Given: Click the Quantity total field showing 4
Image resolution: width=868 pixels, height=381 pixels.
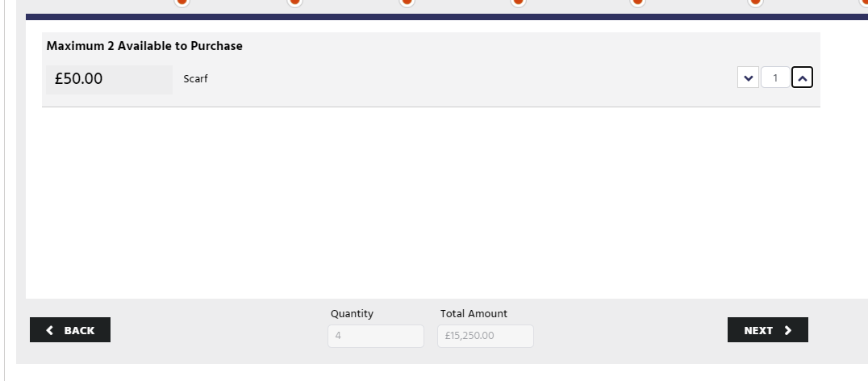Looking at the screenshot, I should pyautogui.click(x=376, y=336).
